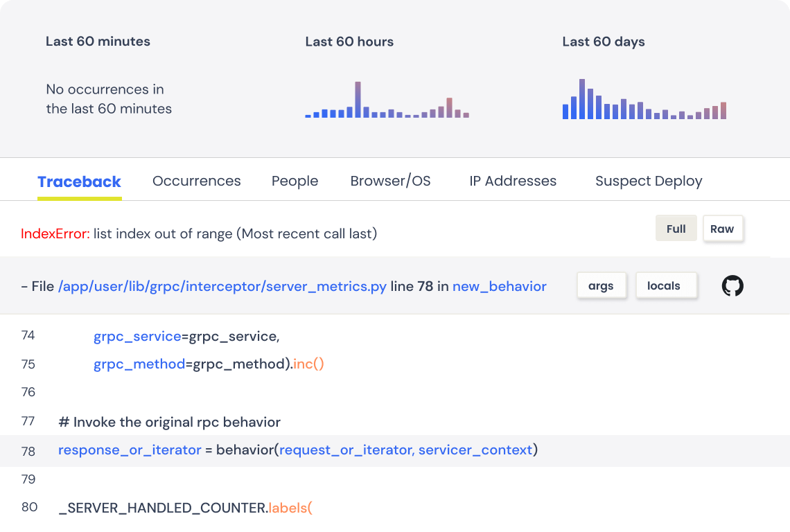Open the IP Addresses tab
This screenshot has height=532, width=790.
tap(512, 181)
